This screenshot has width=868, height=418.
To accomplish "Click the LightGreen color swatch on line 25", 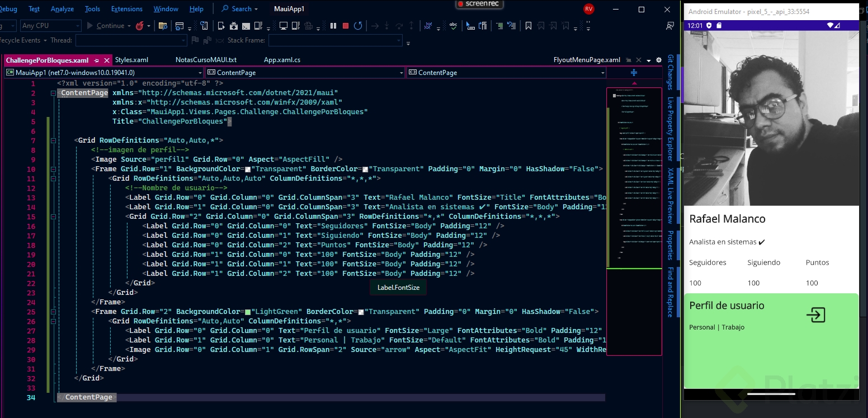I will click(x=248, y=312).
